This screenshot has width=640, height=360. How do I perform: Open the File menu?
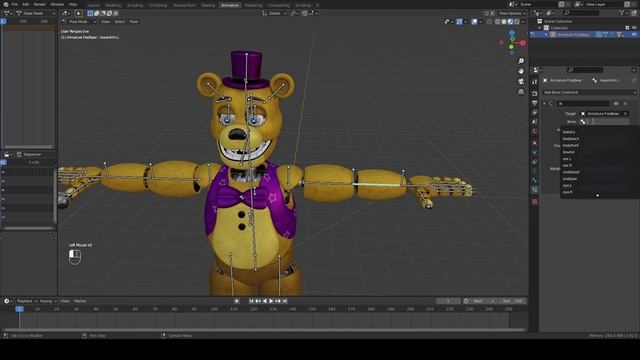[x=15, y=4]
